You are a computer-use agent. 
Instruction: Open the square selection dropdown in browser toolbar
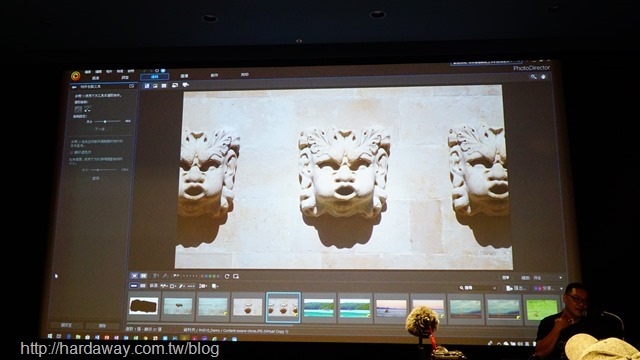coord(173,286)
